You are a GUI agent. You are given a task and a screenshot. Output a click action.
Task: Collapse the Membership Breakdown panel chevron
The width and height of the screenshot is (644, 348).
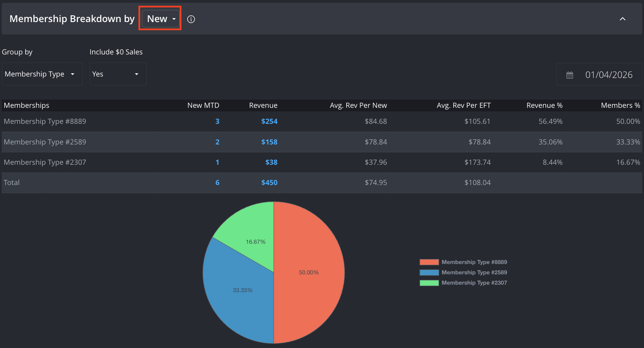[622, 19]
